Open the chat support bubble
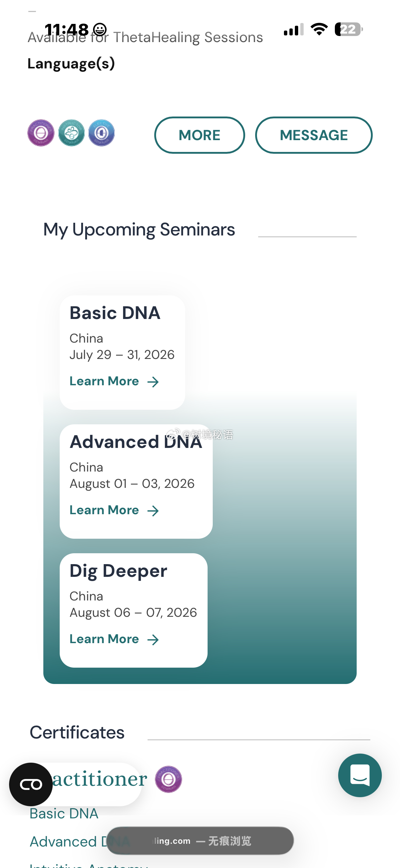Viewport: 400px width, 868px height. click(x=360, y=775)
